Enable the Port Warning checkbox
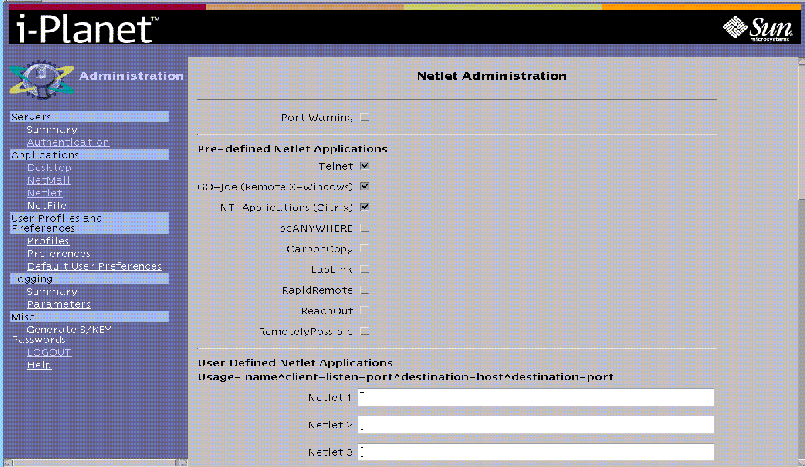Viewport: 805px width, 467px height. 365,118
